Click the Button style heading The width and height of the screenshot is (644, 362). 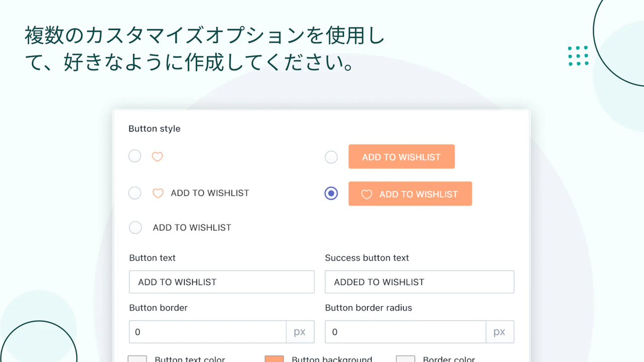pyautogui.click(x=154, y=129)
